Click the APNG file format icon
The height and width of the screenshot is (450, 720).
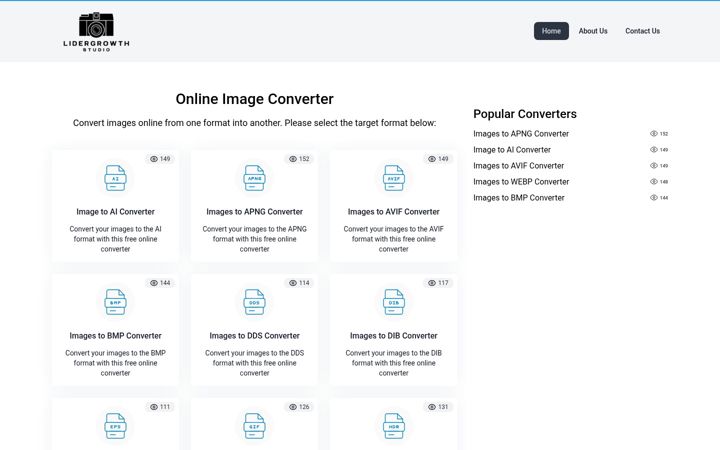click(254, 178)
